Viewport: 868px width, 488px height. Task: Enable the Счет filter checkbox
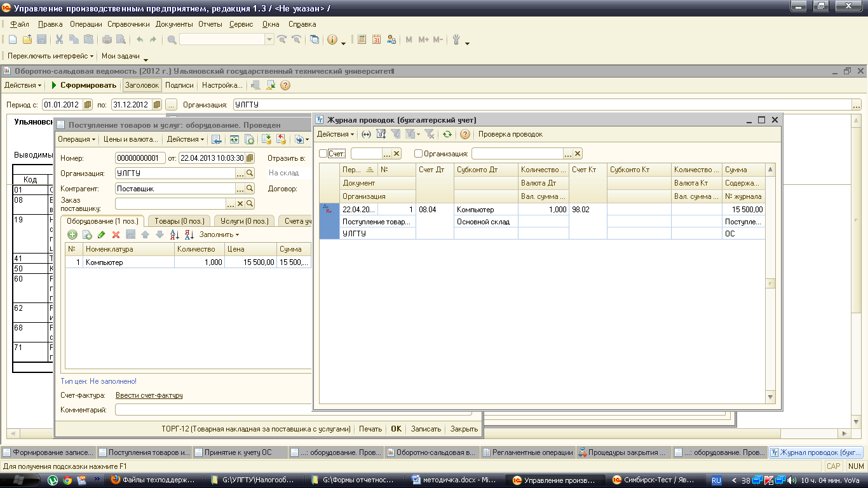tap(323, 153)
